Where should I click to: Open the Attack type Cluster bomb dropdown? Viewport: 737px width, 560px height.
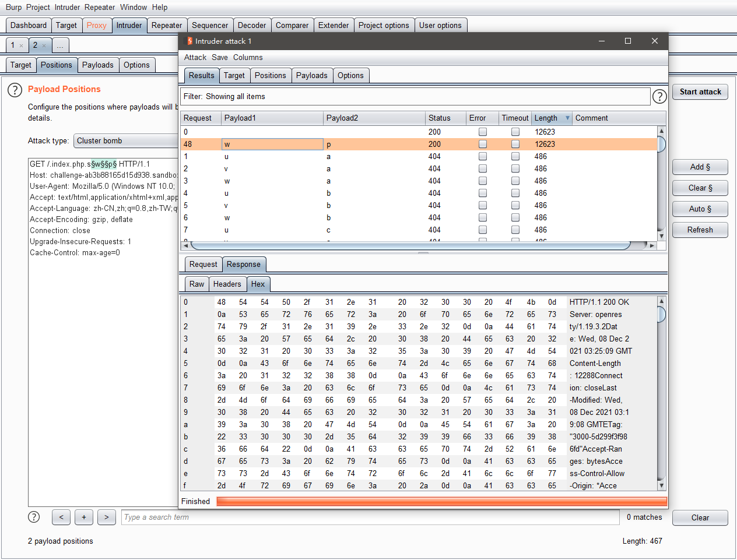pyautogui.click(x=126, y=141)
